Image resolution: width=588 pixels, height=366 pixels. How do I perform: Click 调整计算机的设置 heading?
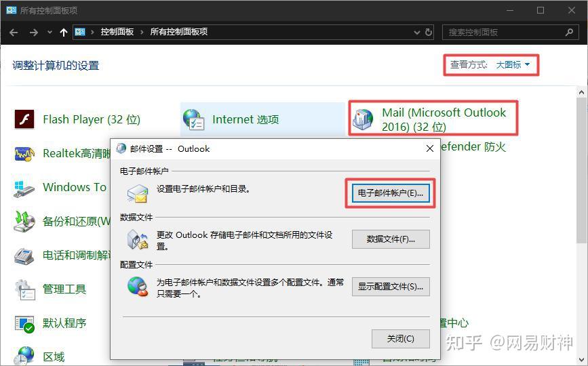pyautogui.click(x=56, y=66)
